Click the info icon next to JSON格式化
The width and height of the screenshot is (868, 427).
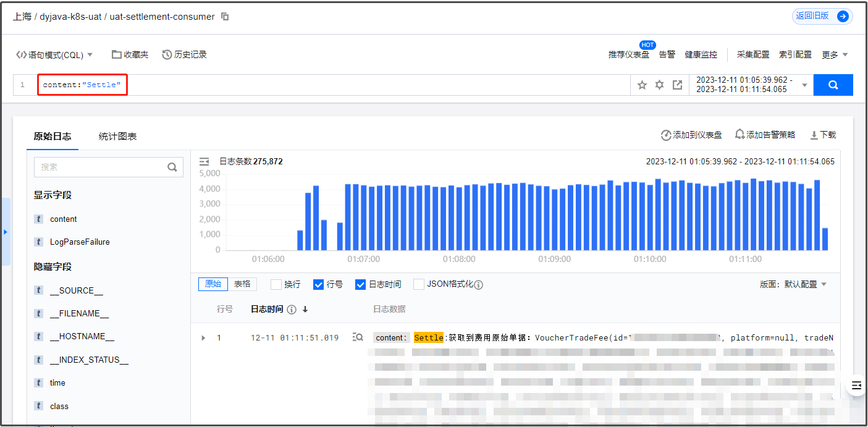tap(478, 285)
